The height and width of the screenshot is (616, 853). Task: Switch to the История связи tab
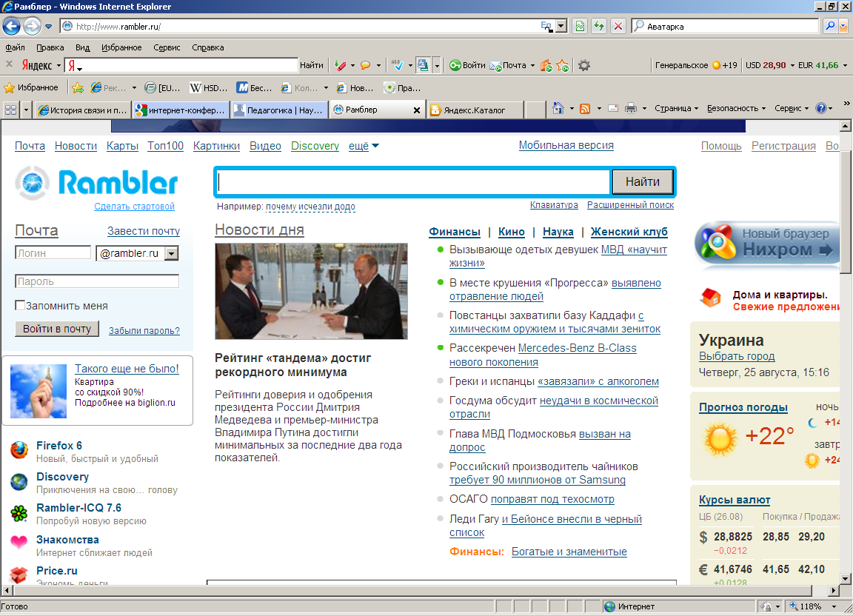(82, 110)
